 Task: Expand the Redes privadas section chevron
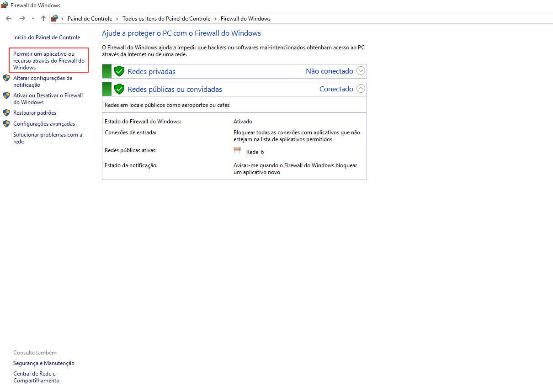pos(361,71)
